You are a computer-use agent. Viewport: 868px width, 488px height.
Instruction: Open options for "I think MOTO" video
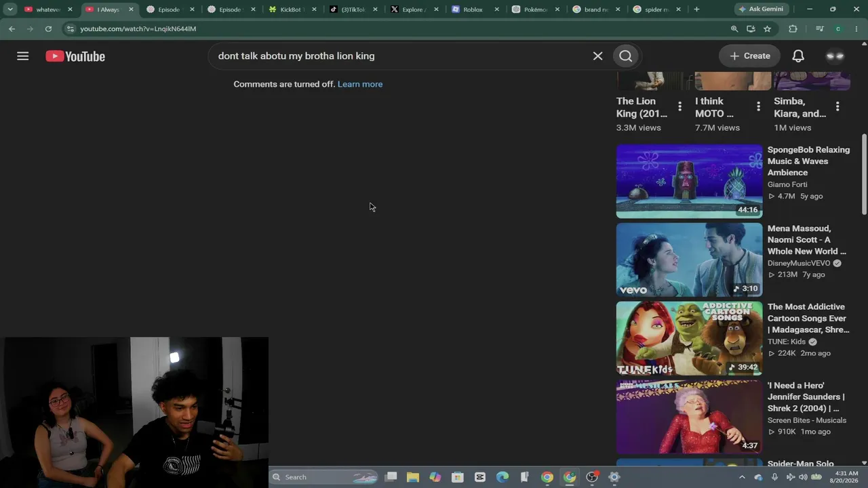[x=758, y=106]
